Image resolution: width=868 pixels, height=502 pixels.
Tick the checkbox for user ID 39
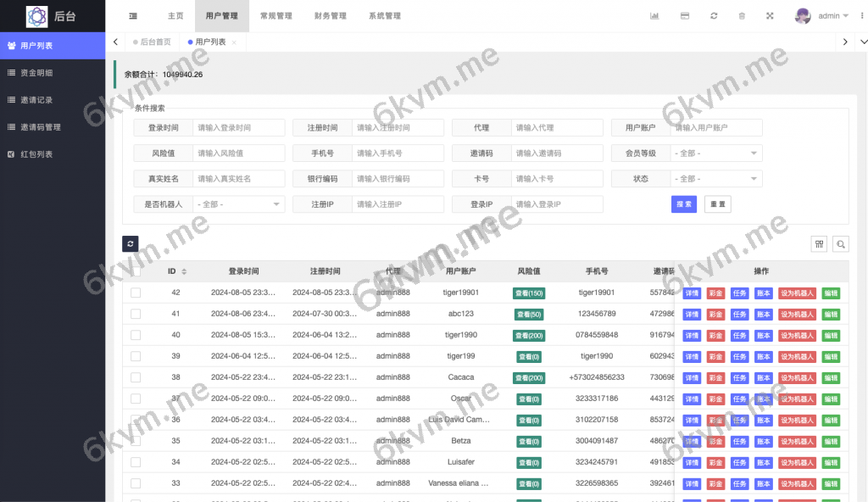(x=136, y=356)
